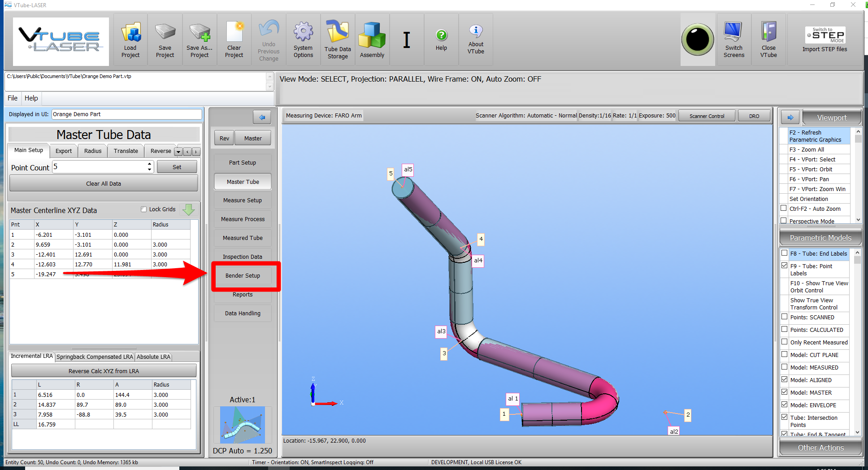
Task: Open the File menu
Action: pos(13,98)
